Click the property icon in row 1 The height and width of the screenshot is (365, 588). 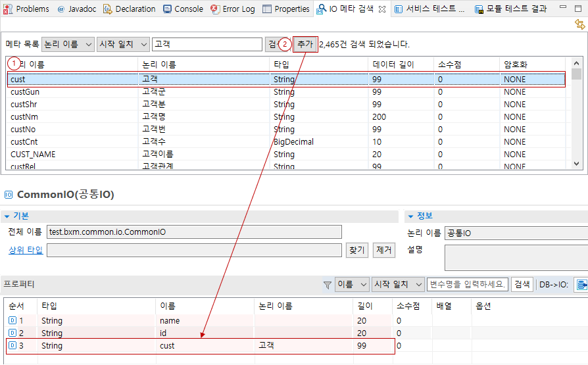click(x=12, y=321)
